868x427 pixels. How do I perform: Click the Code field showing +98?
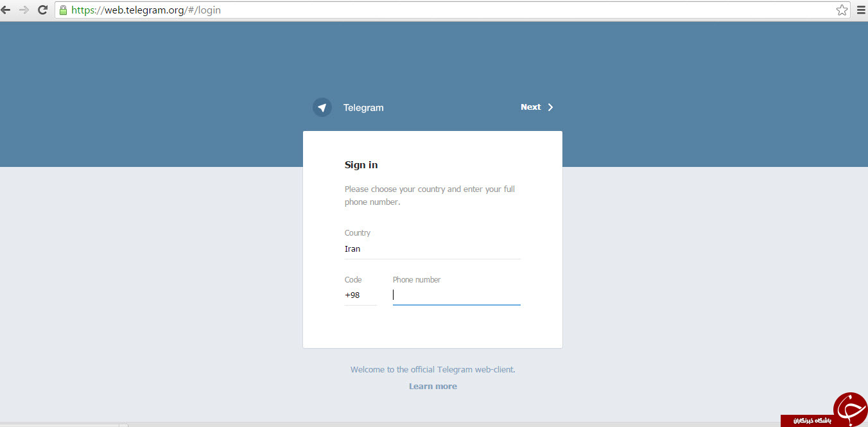360,295
